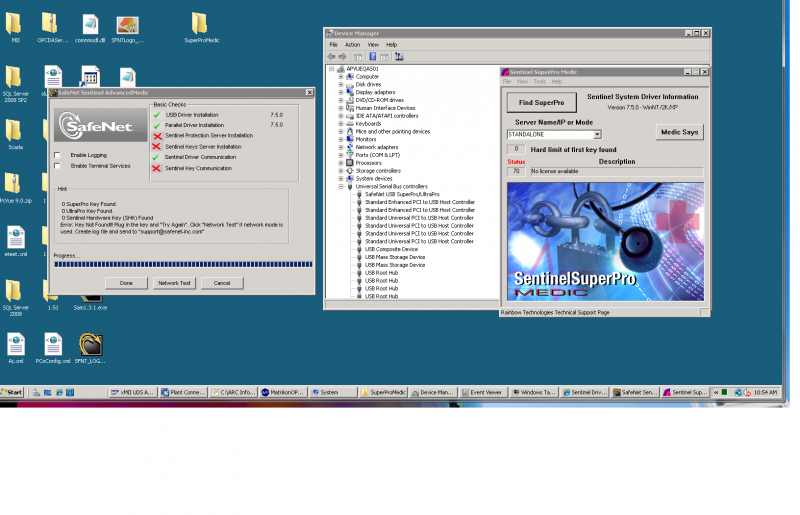This screenshot has width=800, height=515.
Task: Select the Scada folder icon on desktop
Action: pos(15,134)
